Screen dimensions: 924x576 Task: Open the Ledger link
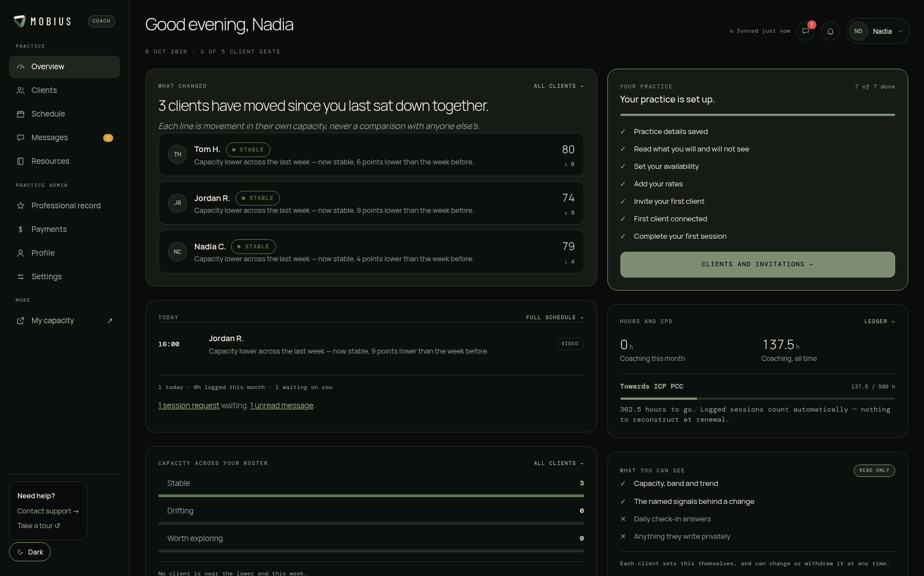tap(879, 322)
